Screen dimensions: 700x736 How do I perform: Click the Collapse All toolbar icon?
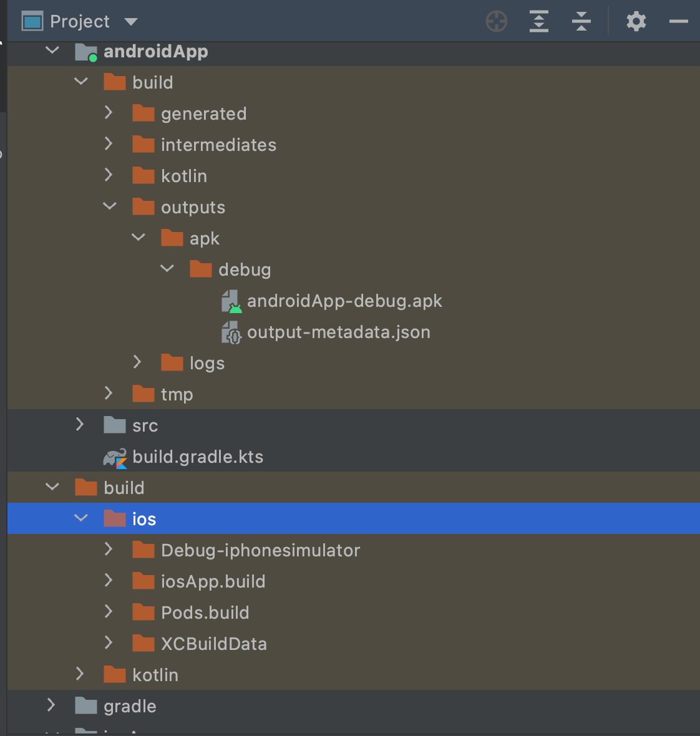(581, 21)
